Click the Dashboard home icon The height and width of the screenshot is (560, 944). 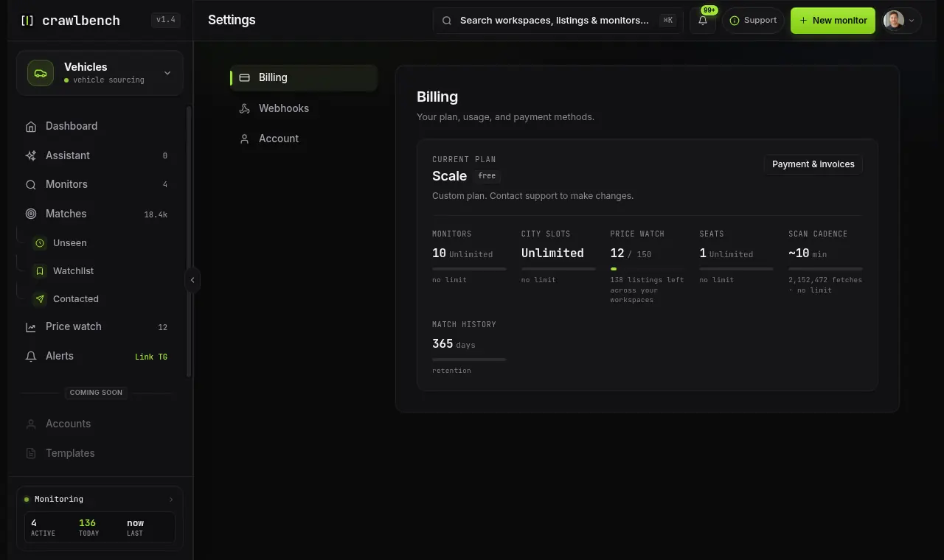(31, 127)
